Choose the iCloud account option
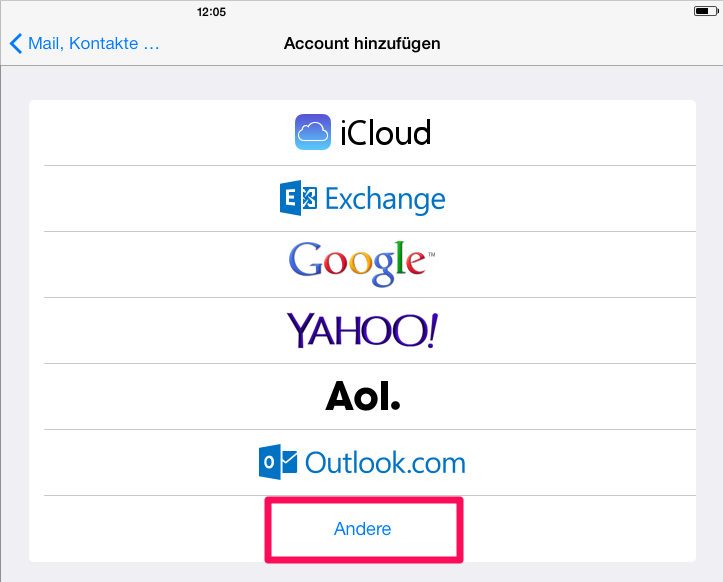The height and width of the screenshot is (582, 723). coord(362,133)
